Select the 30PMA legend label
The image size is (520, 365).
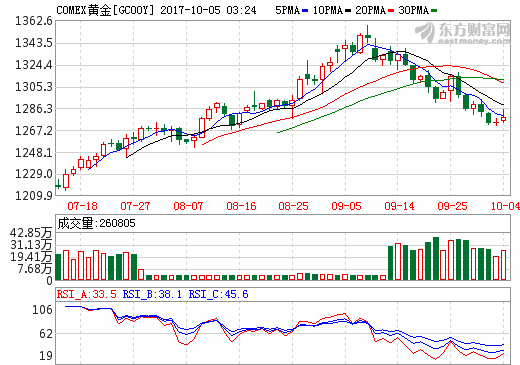coord(414,10)
